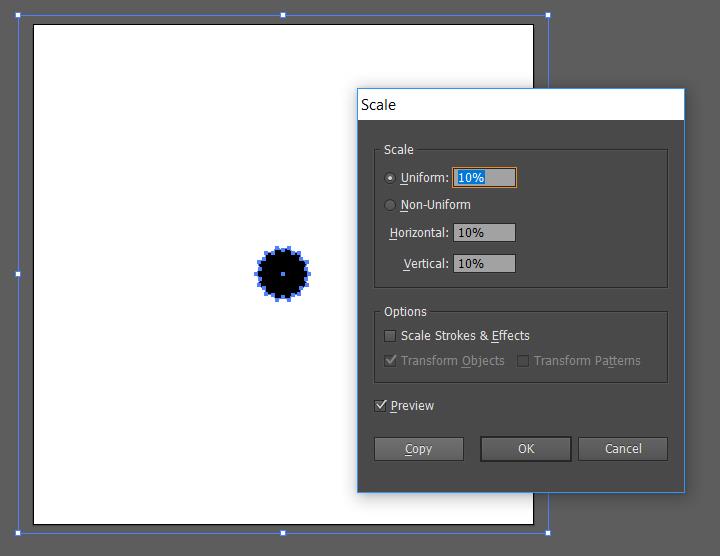The width and height of the screenshot is (720, 556).
Task: Click the Uniform percentage input field
Action: (485, 178)
